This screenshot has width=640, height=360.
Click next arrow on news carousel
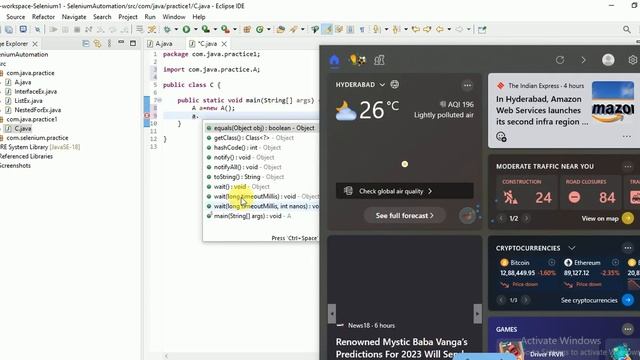click(x=477, y=314)
